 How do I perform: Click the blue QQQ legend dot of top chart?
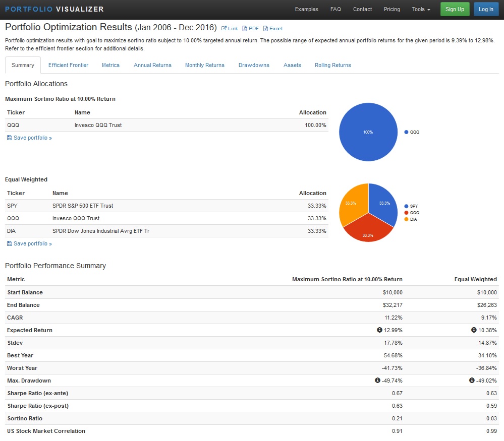(406, 132)
